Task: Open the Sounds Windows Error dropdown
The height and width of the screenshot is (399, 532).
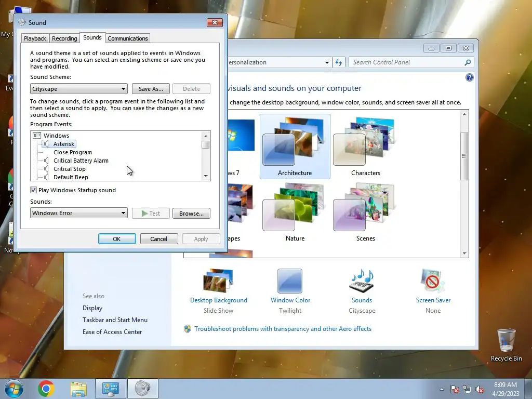Action: pyautogui.click(x=79, y=213)
